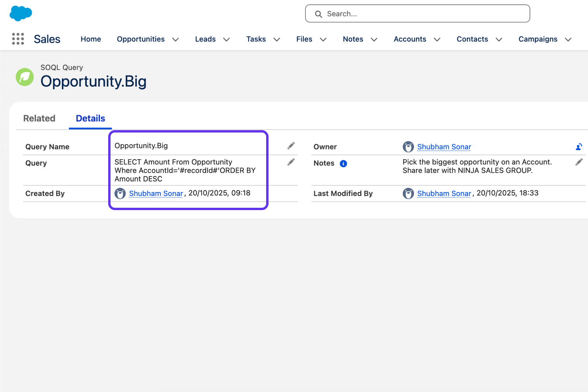
Task: Click the Change Owner icon
Action: tap(579, 147)
